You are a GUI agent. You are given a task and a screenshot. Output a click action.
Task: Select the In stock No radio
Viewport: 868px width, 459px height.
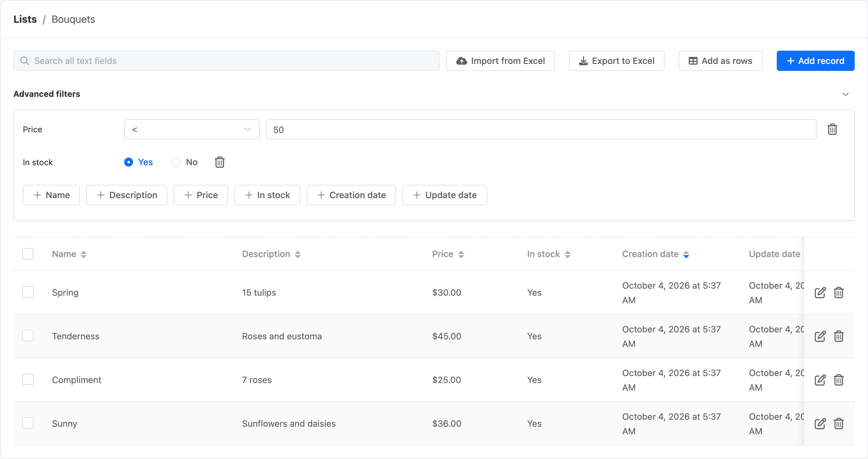(x=176, y=162)
